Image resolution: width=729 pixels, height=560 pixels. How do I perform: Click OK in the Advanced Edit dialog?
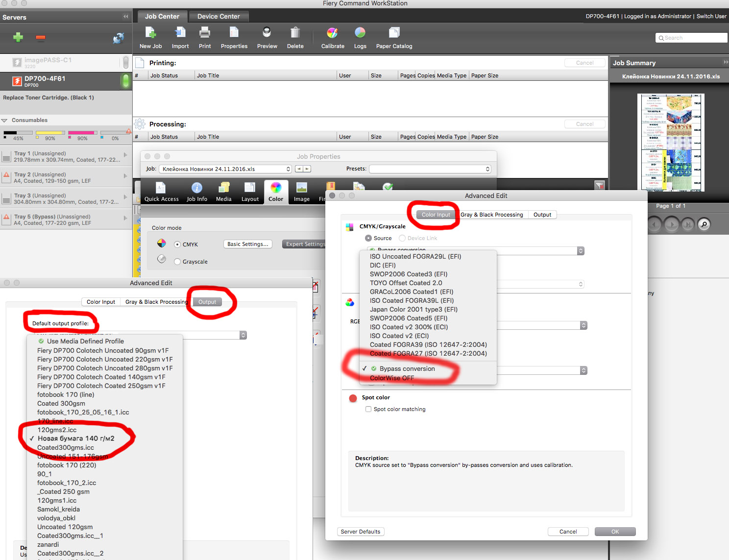(615, 532)
